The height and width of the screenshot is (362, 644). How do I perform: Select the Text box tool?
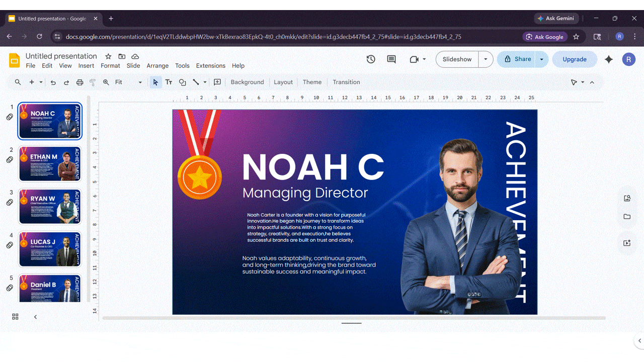point(169,82)
